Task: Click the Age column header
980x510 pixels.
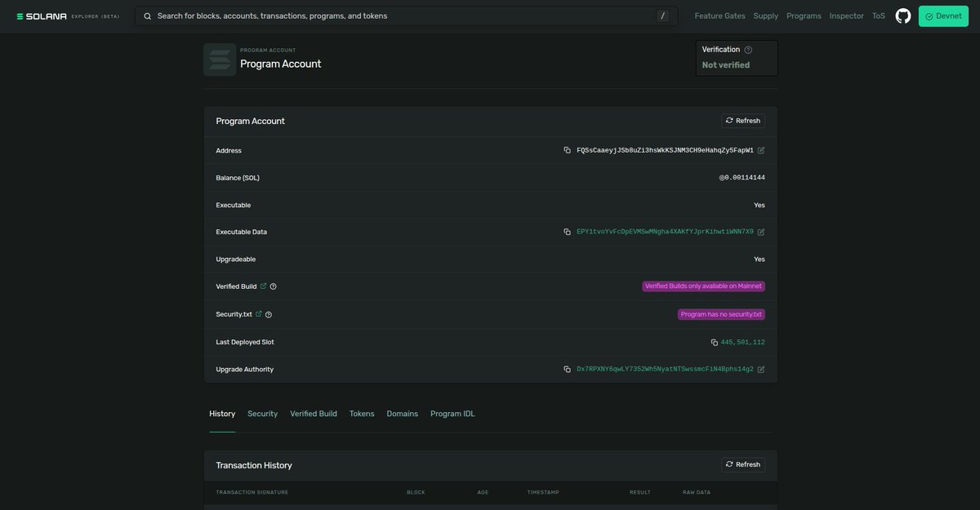Action: click(483, 492)
